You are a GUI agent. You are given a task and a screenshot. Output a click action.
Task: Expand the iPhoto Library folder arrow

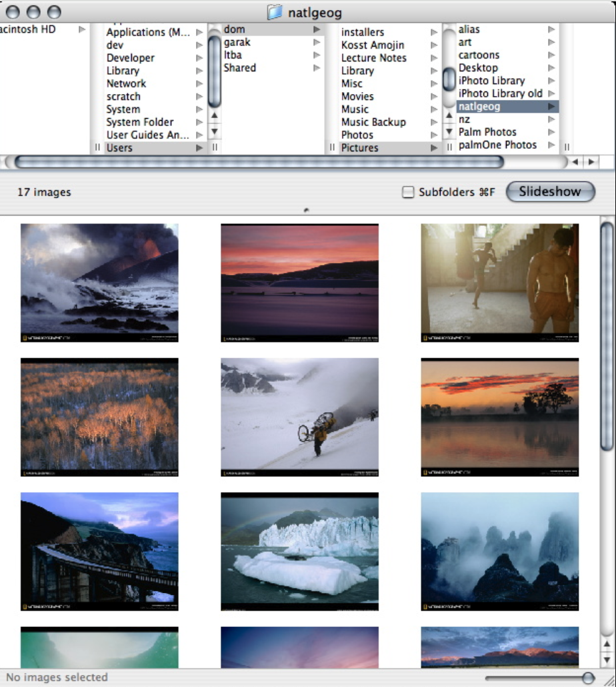[551, 81]
